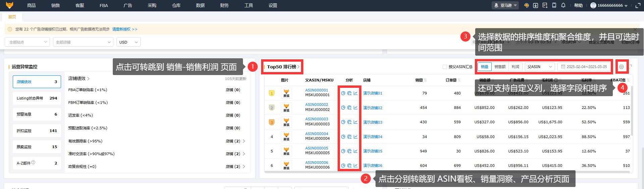The image size is (644, 189).
Task: Open sales insight icon for ASIN000005
Action: 349,151
